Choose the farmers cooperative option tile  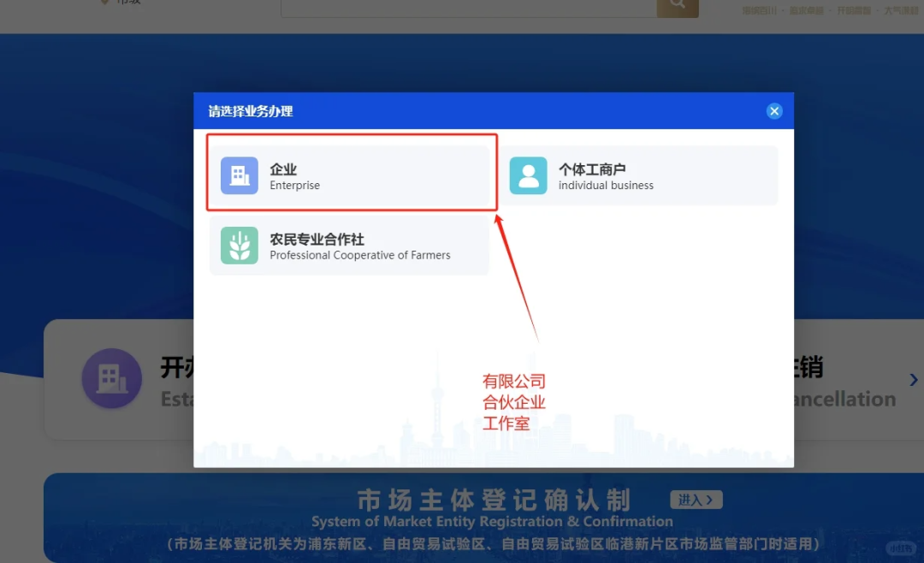348,246
